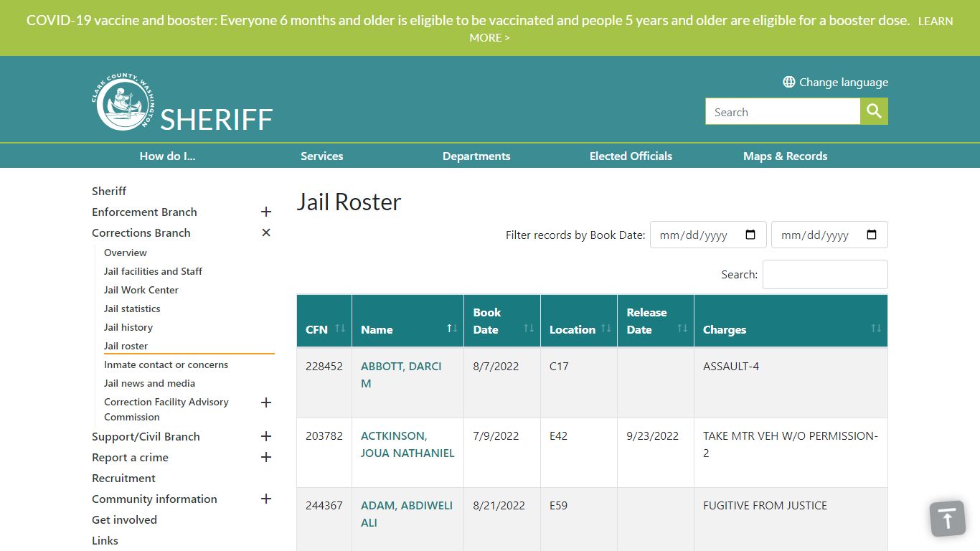The image size is (980, 551).
Task: Sort table by CFN column arrows
Action: pyautogui.click(x=340, y=329)
